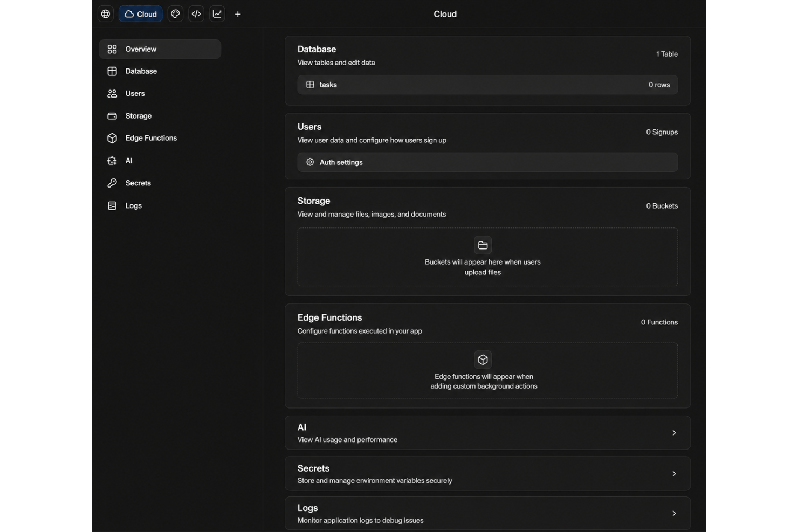The height and width of the screenshot is (532, 798).
Task: Click 'View and manage files' description
Action: pyautogui.click(x=372, y=215)
